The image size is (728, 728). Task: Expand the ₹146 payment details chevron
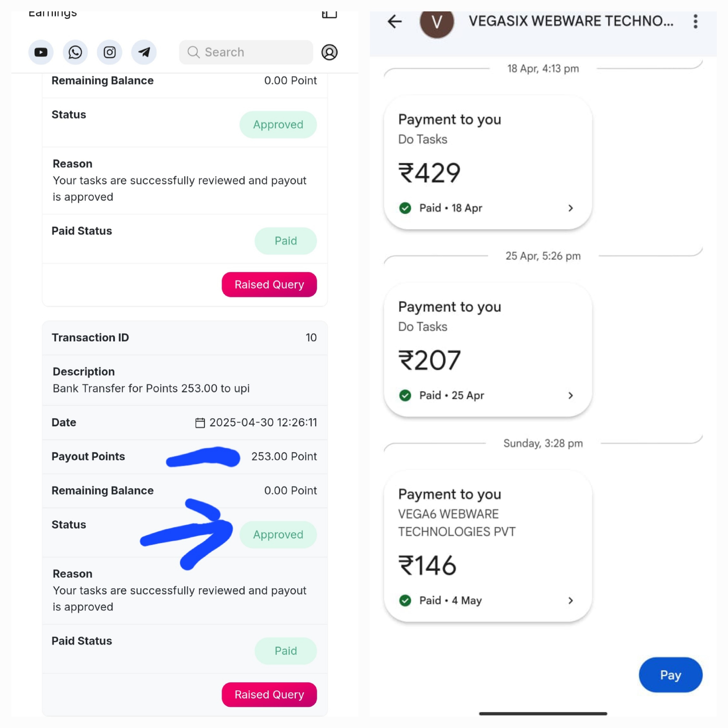coord(571,600)
